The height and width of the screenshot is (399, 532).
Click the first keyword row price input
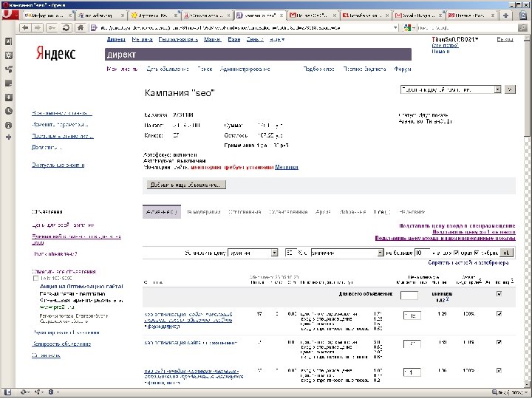[412, 316]
